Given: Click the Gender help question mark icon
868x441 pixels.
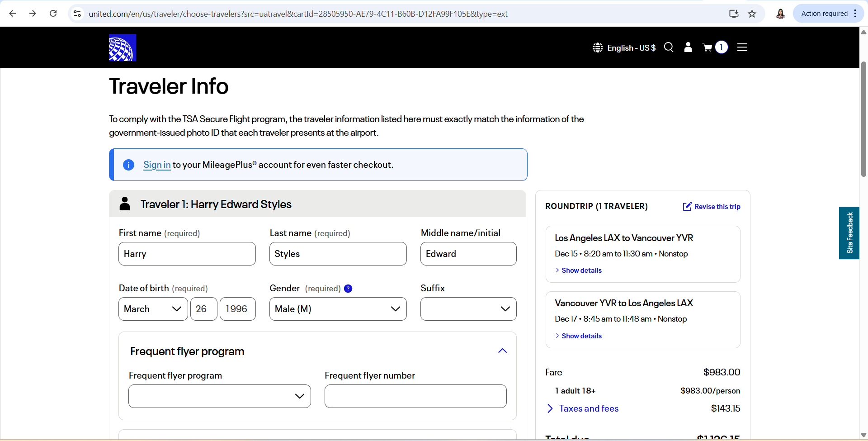Looking at the screenshot, I should 348,289.
